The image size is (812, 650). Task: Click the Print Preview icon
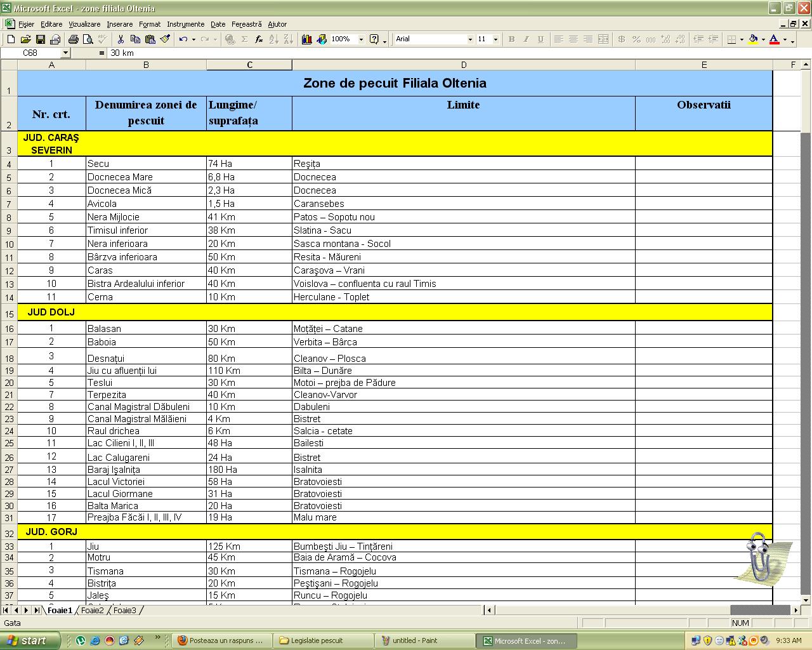pyautogui.click(x=88, y=39)
